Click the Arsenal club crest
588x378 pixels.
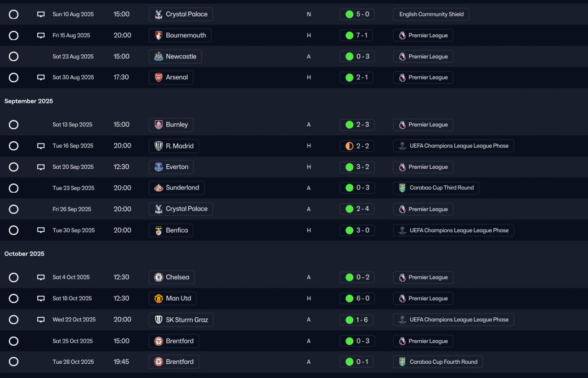pos(158,78)
